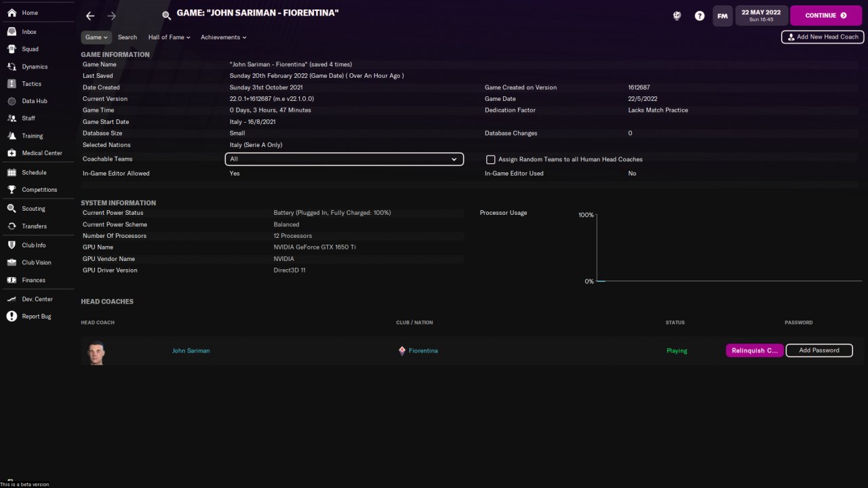Image resolution: width=868 pixels, height=488 pixels.
Task: Click the Medical Center icon
Action: click(12, 153)
